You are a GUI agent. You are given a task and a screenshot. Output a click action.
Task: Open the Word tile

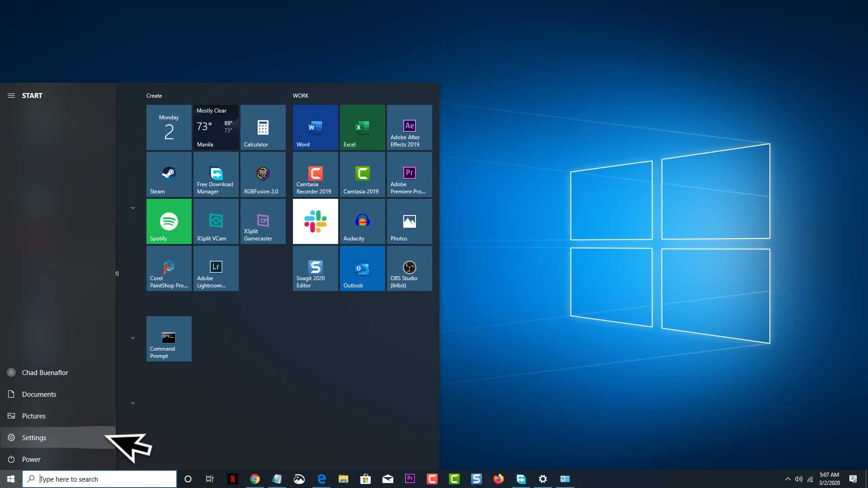pos(315,127)
